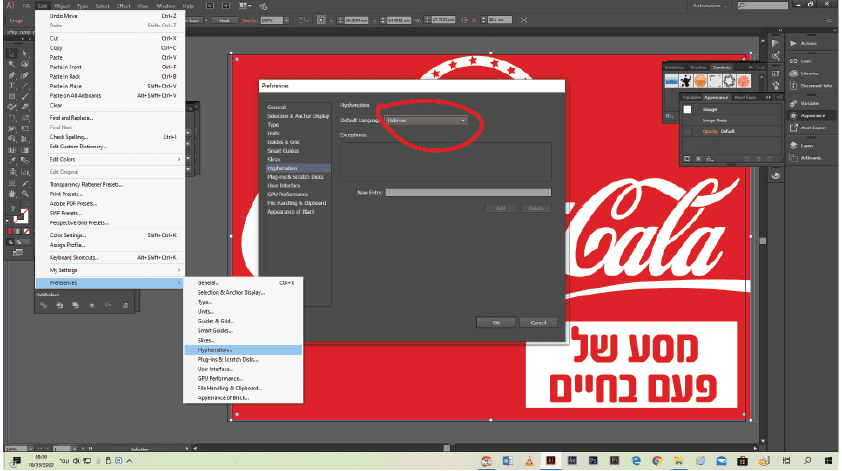Screen dimensions: 842x471
Task: Open Microsoft Word from the taskbar
Action: click(x=507, y=461)
